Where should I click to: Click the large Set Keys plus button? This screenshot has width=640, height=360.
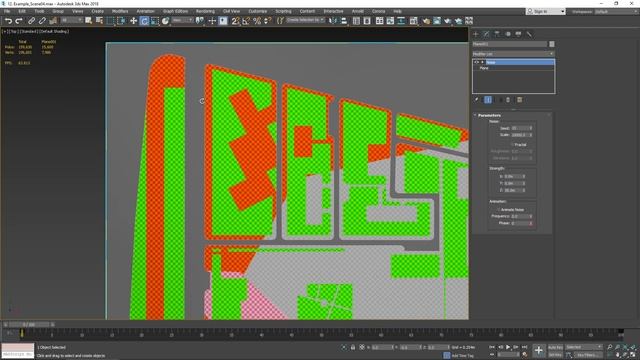(538, 350)
